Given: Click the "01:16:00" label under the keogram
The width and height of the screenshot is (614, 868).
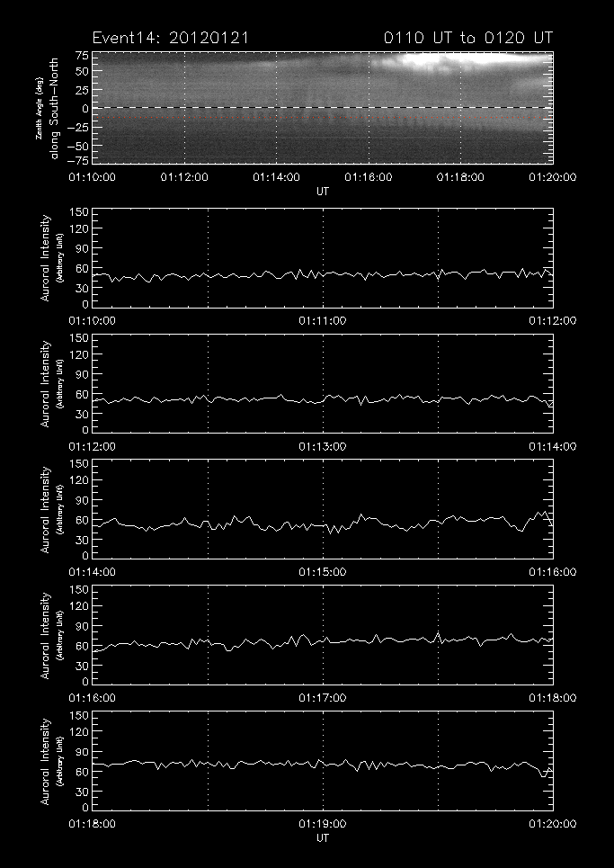Looking at the screenshot, I should [x=369, y=177].
